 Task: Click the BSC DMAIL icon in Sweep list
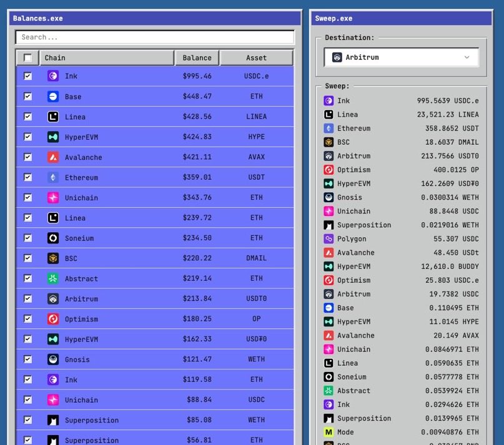[x=329, y=142]
